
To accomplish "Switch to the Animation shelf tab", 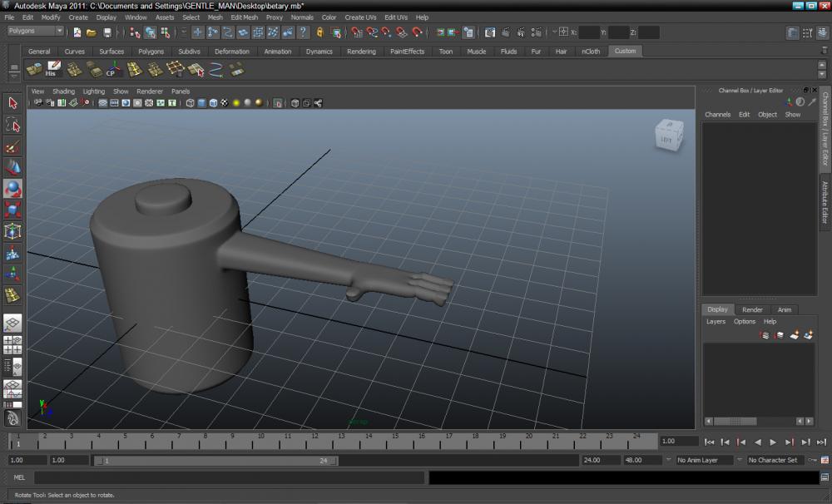I will [278, 52].
